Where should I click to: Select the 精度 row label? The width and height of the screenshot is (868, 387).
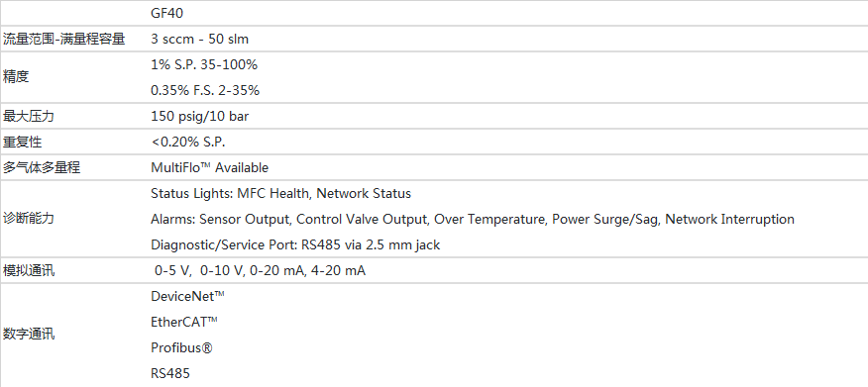16,77
